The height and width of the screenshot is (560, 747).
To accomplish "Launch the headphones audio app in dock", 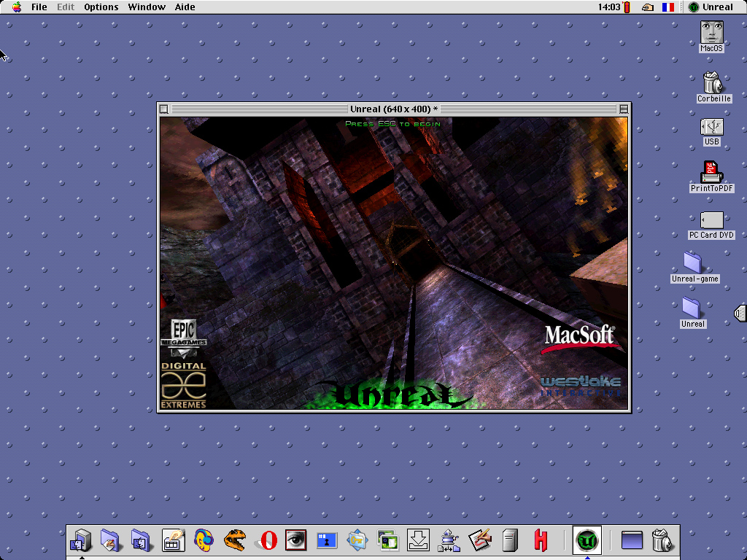I will coord(204,540).
